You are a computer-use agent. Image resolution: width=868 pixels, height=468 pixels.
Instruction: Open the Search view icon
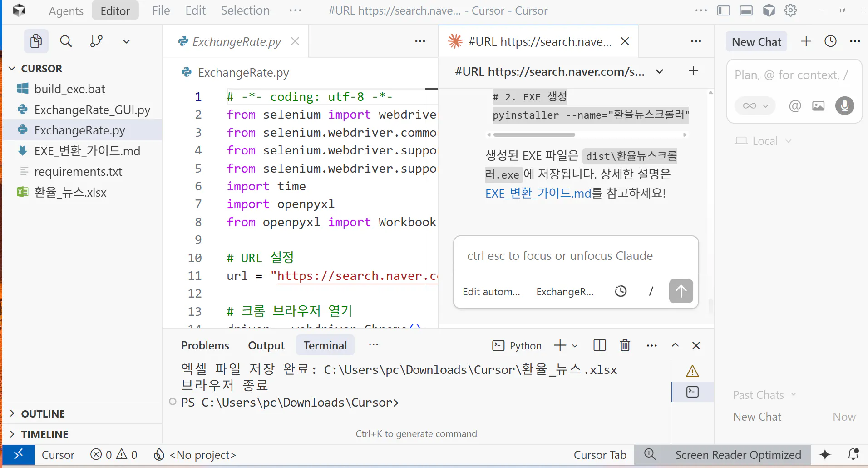point(66,41)
